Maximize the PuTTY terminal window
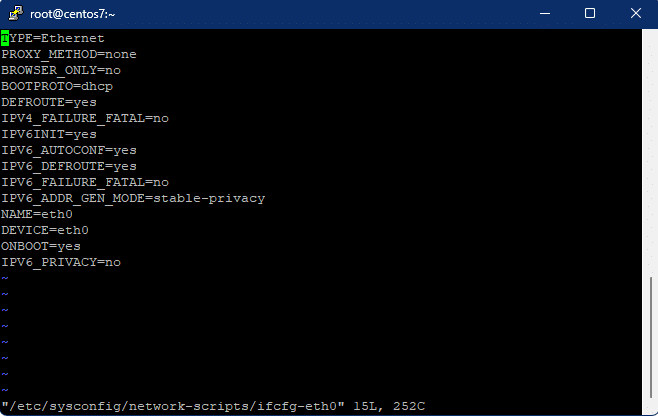Screen dimensions: 658x416 pos(590,13)
